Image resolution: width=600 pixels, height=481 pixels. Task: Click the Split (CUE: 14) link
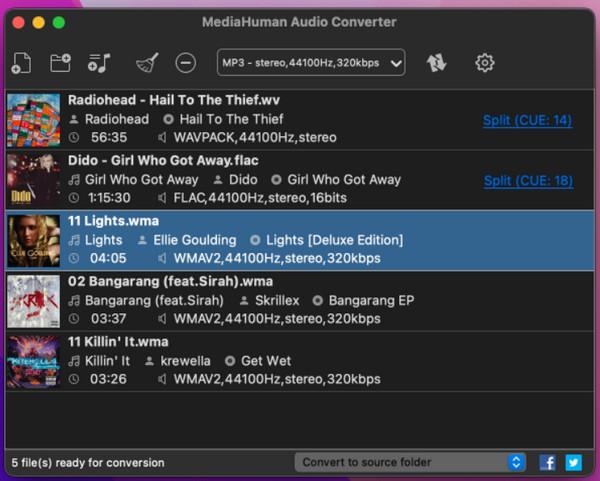[x=528, y=120]
